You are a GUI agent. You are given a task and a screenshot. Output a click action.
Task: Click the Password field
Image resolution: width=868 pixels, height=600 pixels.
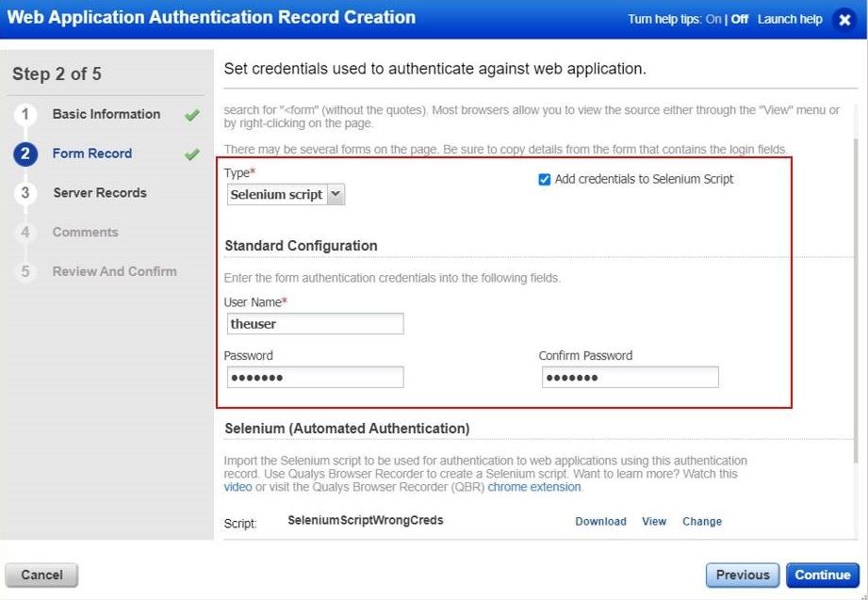[315, 378]
